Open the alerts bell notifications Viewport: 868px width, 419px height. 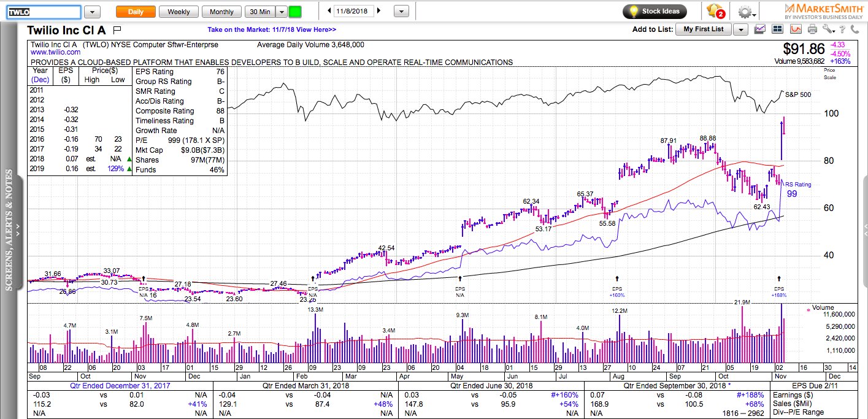point(715,11)
